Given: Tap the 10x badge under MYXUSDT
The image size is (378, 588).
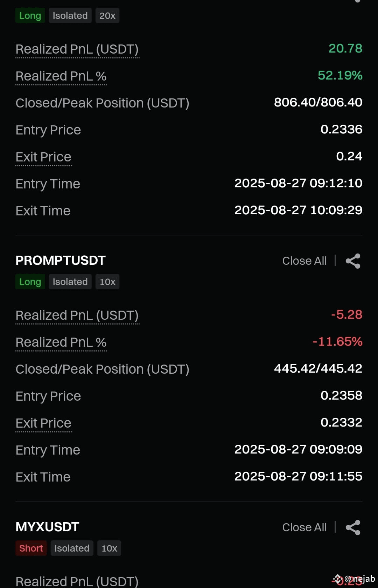Looking at the screenshot, I should 109,548.
